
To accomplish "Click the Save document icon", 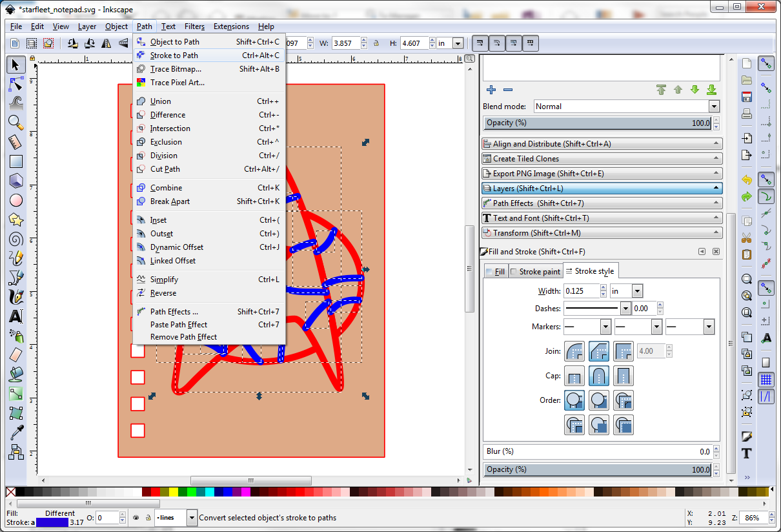I will (747, 97).
